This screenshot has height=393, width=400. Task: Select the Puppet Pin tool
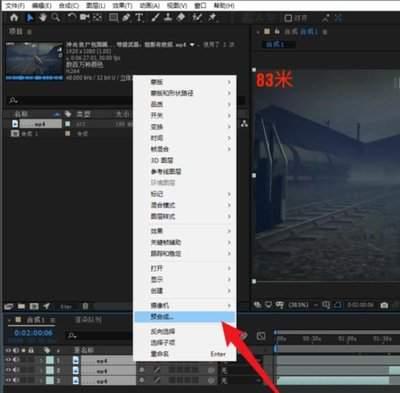tap(212, 18)
